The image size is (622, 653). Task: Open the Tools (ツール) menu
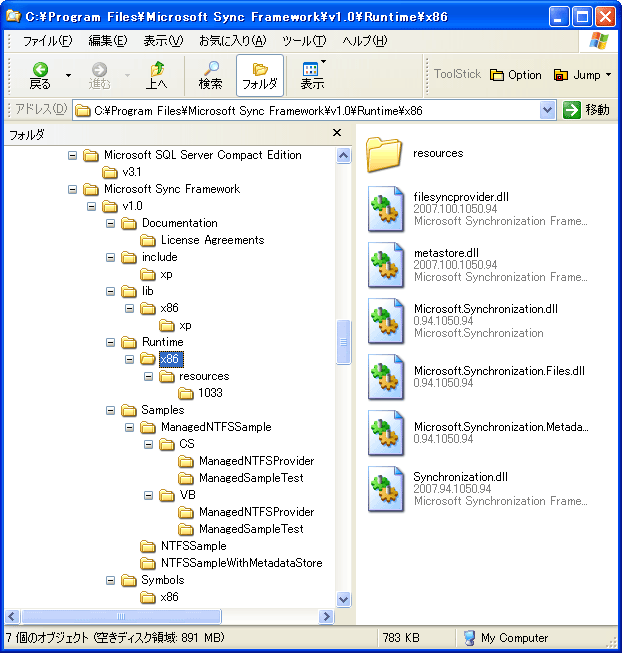click(304, 41)
